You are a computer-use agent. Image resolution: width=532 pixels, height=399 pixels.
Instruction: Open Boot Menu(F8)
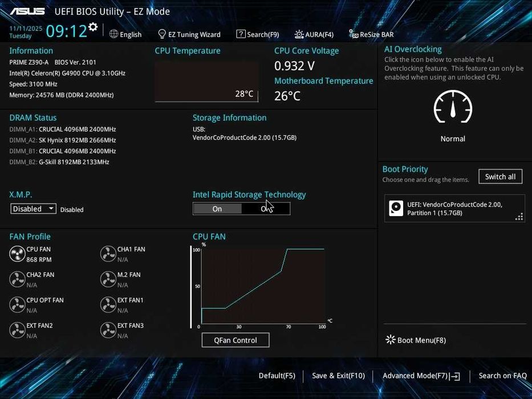click(416, 340)
